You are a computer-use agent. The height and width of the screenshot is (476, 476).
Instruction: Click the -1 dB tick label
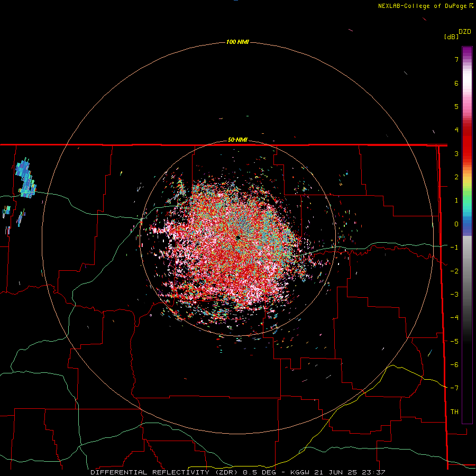click(x=454, y=248)
